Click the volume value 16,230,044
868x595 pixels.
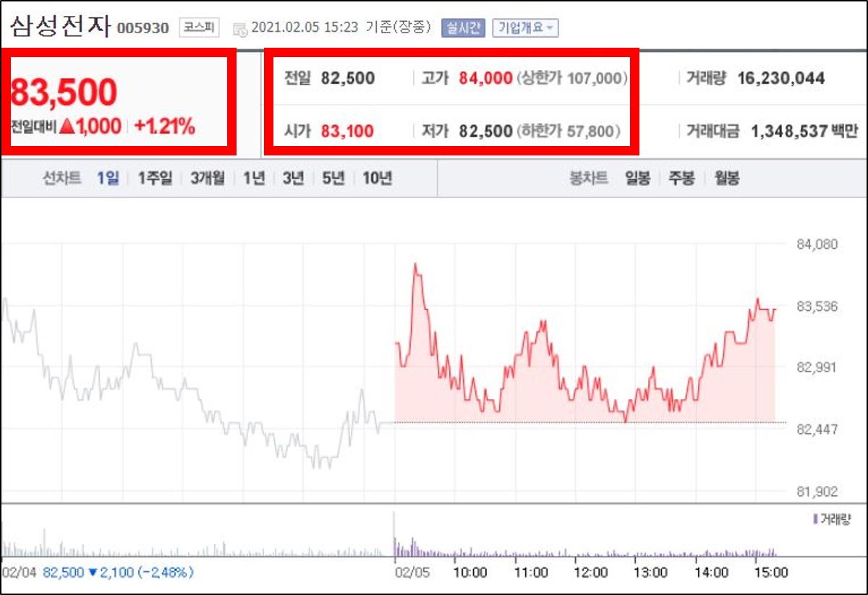[x=781, y=78]
